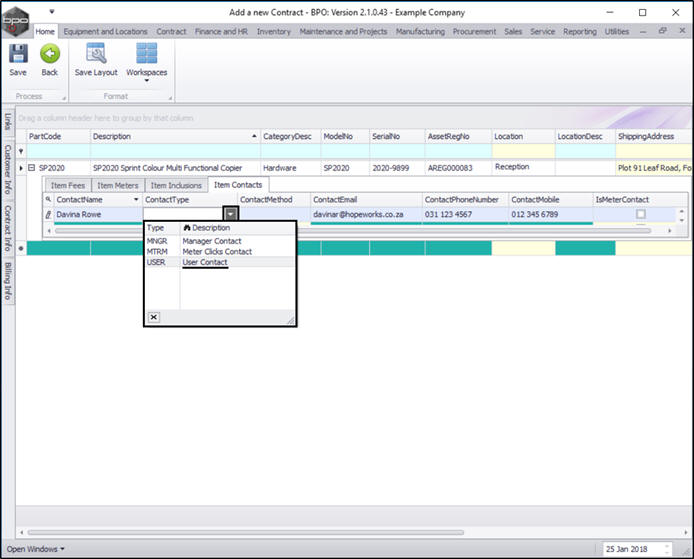Screen dimensions: 694x559
Task: Open the Sales menu
Action: pyautogui.click(x=513, y=31)
